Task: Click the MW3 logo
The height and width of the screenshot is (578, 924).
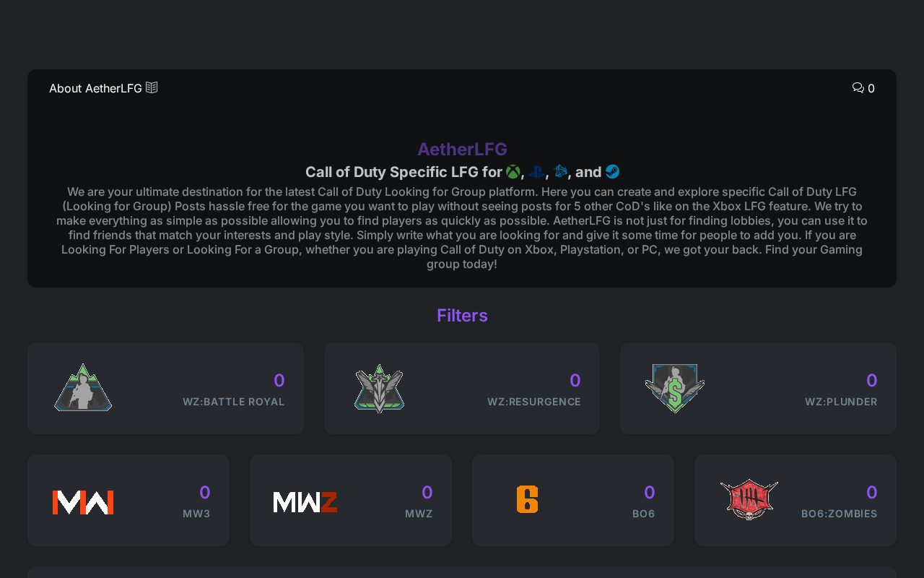Action: (83, 502)
